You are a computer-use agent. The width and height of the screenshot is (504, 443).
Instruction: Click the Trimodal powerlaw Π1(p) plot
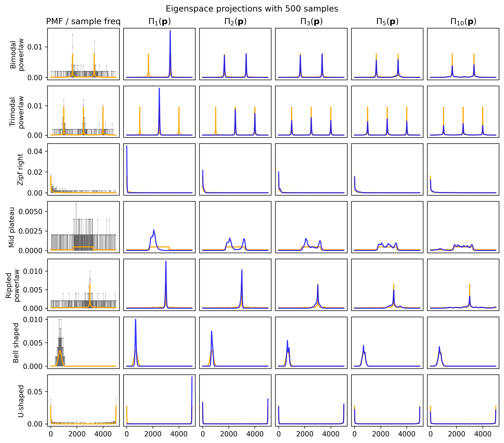pos(159,112)
